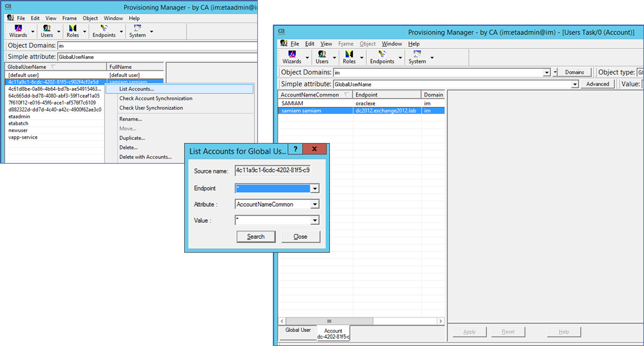Viewport: 644px width, 346px height.
Task: Select etabatch user in left list
Action: coord(19,124)
